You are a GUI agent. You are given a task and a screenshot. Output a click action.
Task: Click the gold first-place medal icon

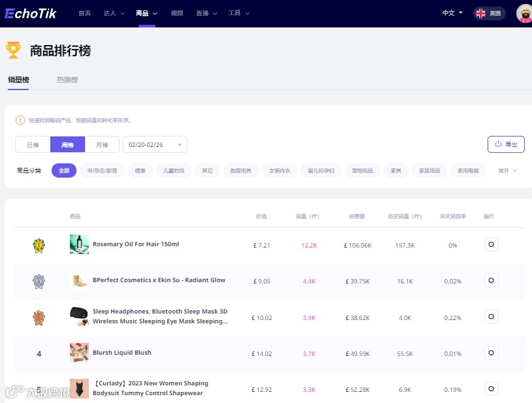click(39, 246)
